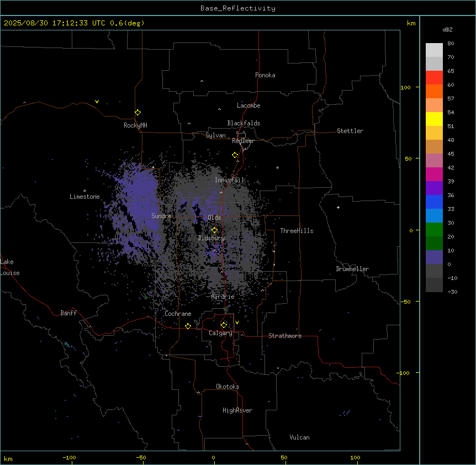
Task: Click the ThreeHills city label
Action: point(297,231)
